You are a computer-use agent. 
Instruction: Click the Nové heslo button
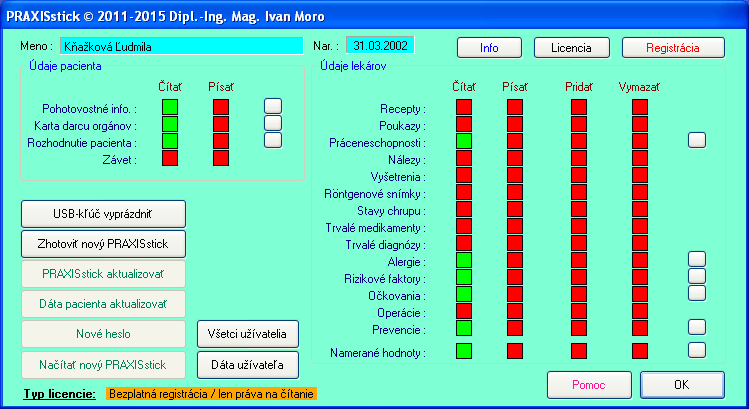tap(103, 334)
